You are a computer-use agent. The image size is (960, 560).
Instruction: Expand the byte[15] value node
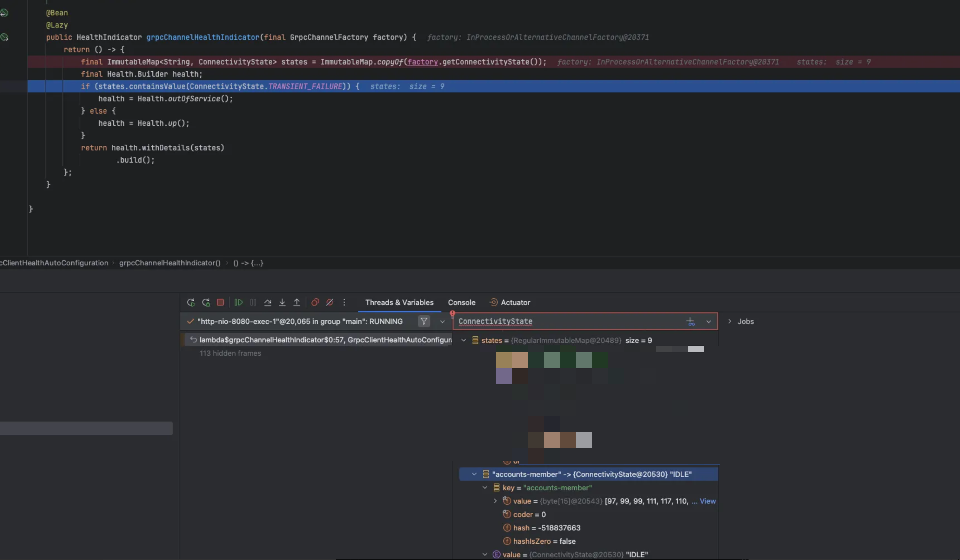pyautogui.click(x=495, y=501)
